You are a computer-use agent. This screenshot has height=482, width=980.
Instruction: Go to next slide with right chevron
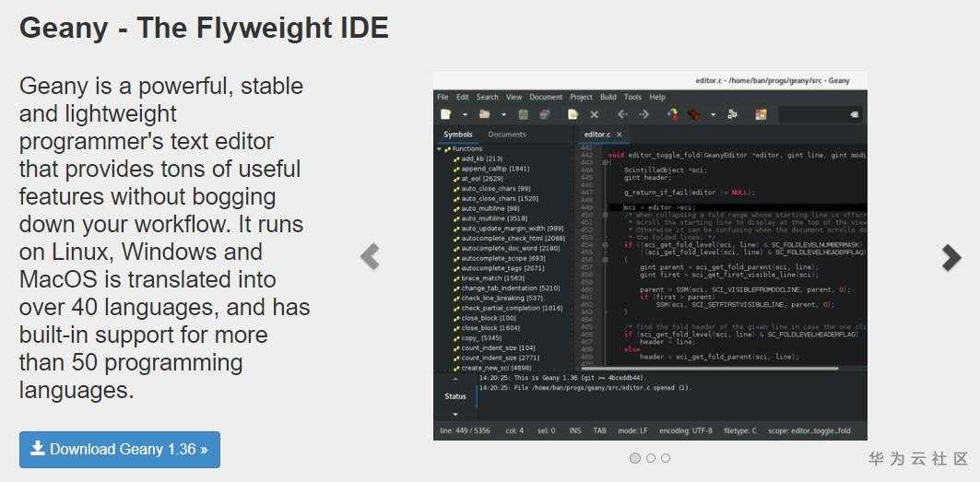point(951,257)
